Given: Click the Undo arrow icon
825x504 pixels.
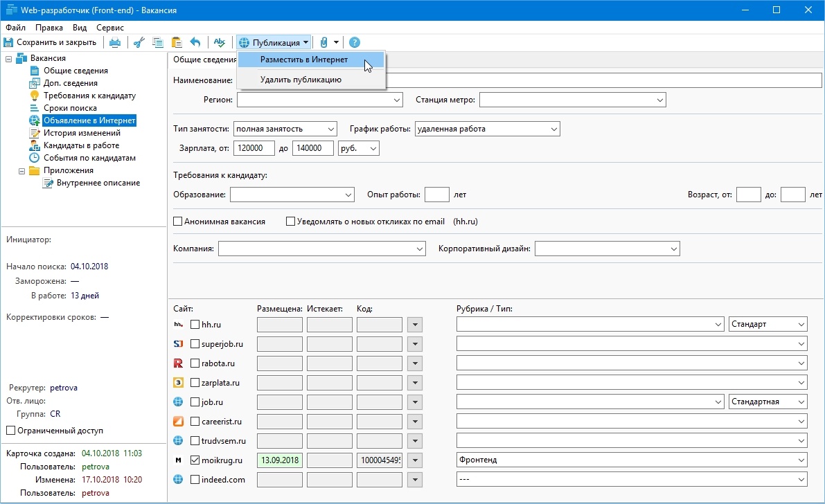Looking at the screenshot, I should click(x=195, y=42).
